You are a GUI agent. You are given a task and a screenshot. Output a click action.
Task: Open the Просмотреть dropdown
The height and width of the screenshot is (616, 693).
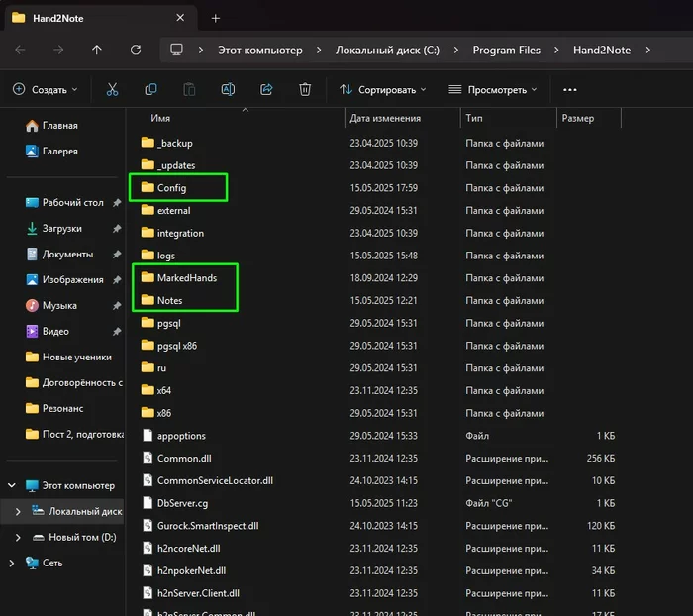493,90
